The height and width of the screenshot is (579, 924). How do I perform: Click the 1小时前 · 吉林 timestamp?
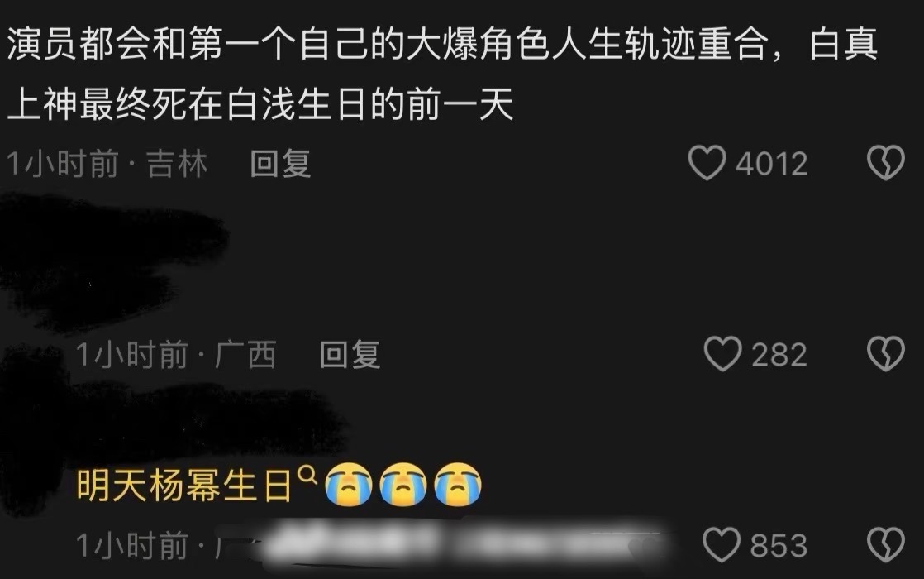pos(107,163)
